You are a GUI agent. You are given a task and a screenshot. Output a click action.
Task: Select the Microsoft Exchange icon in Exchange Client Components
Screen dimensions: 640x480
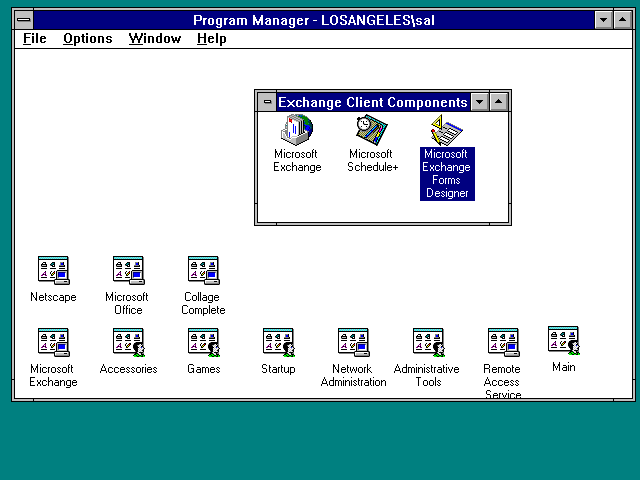pyautogui.click(x=297, y=130)
